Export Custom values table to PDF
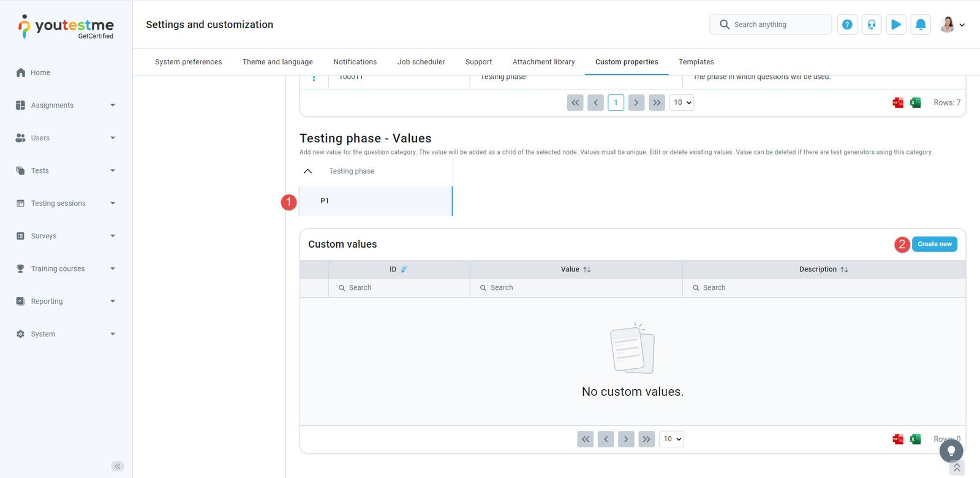Viewport: 980px width, 478px height. tap(898, 439)
